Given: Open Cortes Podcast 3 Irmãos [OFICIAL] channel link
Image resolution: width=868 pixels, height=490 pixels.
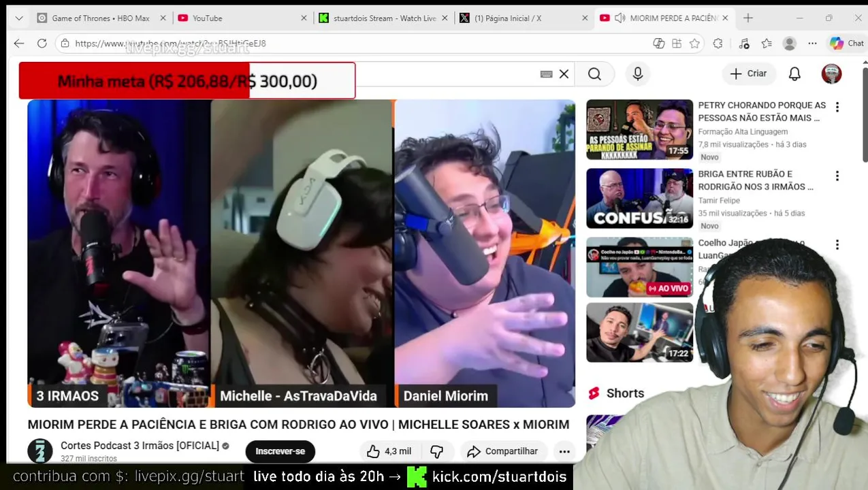Looking at the screenshot, I should pyautogui.click(x=140, y=445).
